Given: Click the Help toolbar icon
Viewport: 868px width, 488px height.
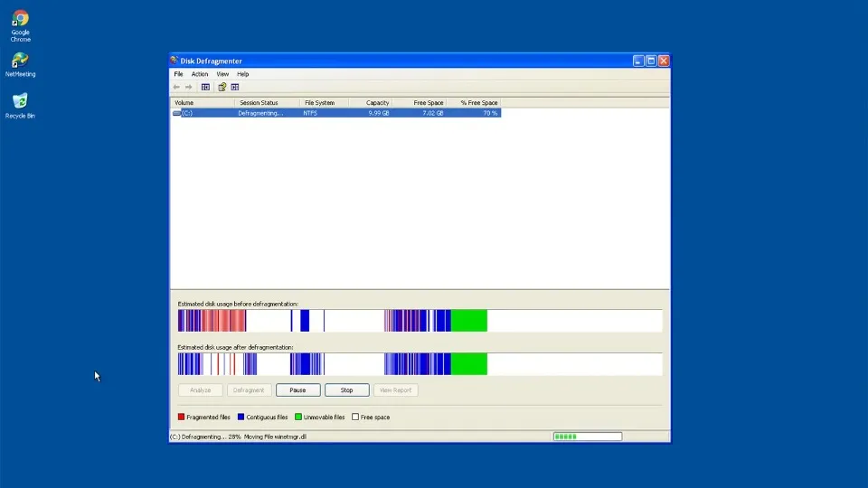Looking at the screenshot, I should (x=222, y=87).
